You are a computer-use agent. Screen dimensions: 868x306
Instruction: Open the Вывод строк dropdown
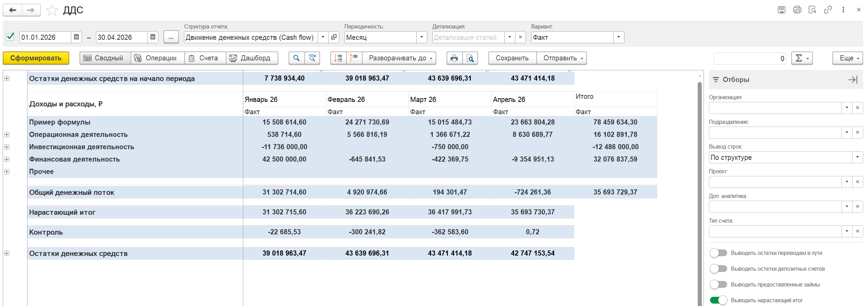[857, 157]
